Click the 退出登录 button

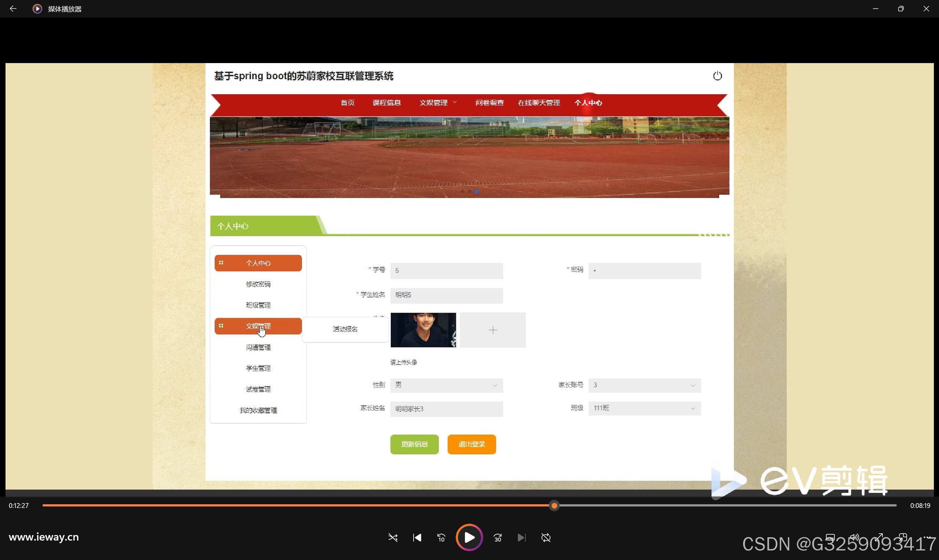[472, 444]
